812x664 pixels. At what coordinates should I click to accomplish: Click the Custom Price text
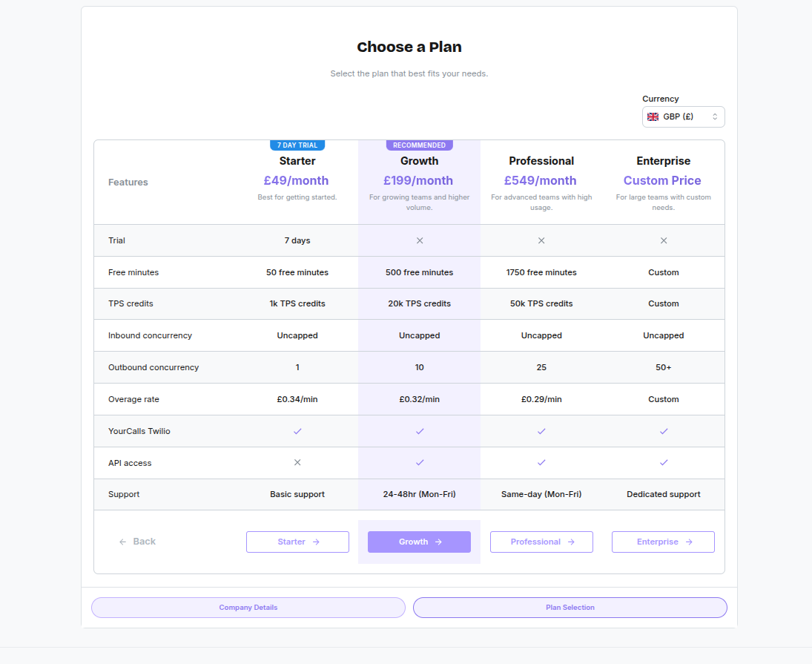(x=662, y=181)
